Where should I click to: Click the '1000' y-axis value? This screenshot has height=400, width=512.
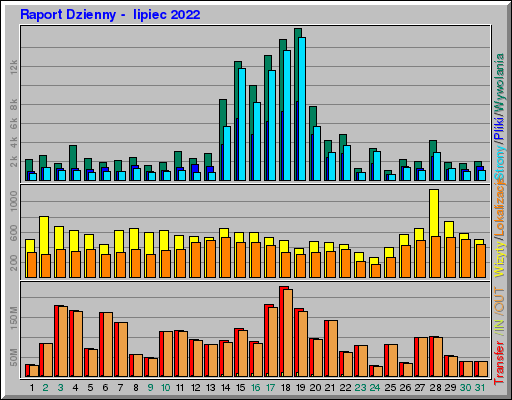coord(14,201)
